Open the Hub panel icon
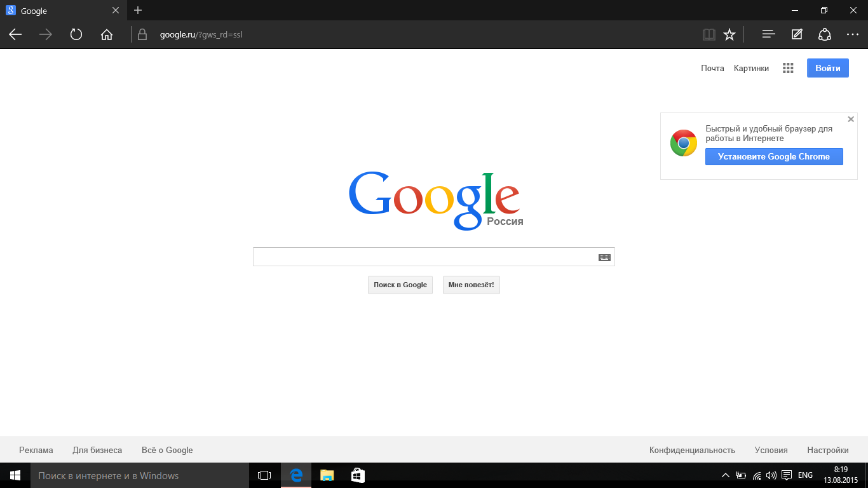The width and height of the screenshot is (868, 488). (x=769, y=35)
